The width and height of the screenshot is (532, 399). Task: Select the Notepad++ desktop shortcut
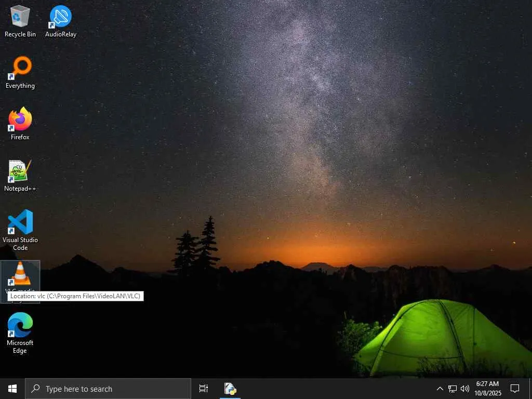click(x=20, y=175)
